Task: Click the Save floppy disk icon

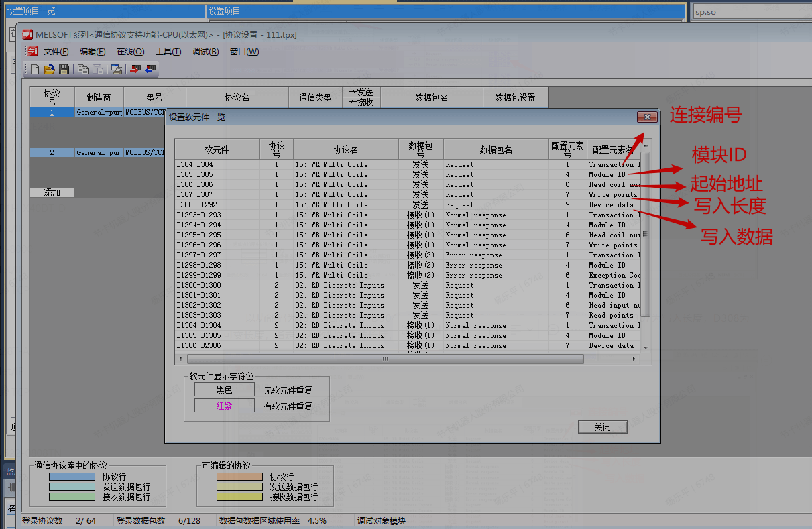Action: 64,69
